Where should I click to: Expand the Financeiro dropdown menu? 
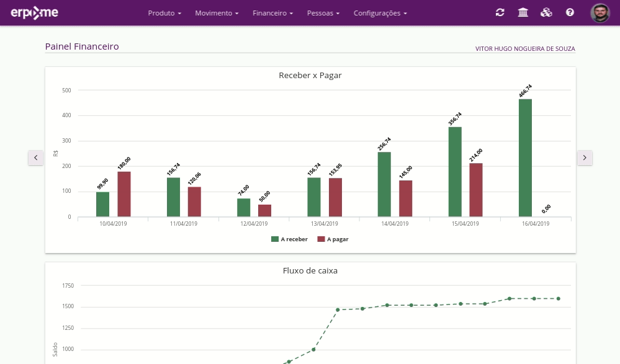[272, 13]
